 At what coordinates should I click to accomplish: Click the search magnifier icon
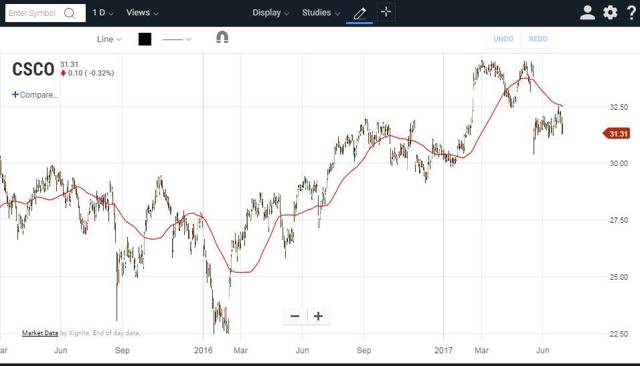(x=70, y=13)
